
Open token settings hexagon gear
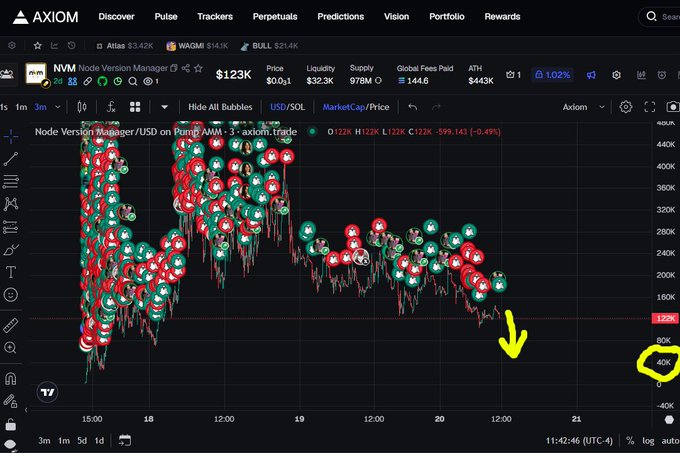(616, 75)
